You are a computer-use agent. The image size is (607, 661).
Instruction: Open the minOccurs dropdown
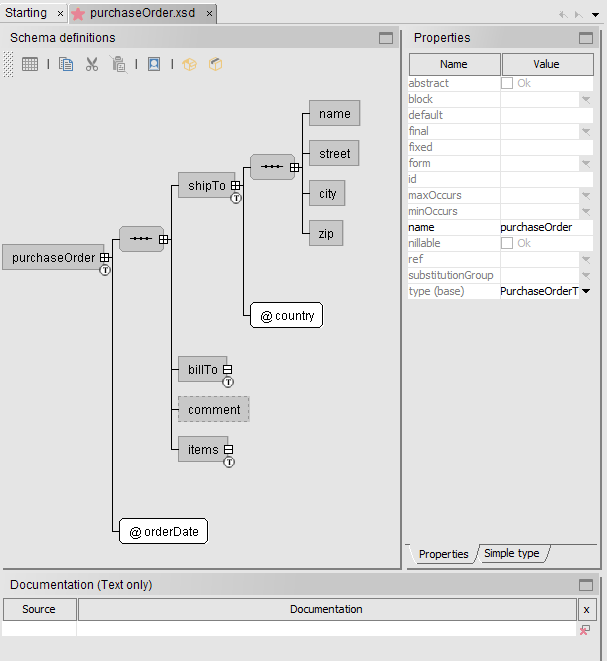586,211
